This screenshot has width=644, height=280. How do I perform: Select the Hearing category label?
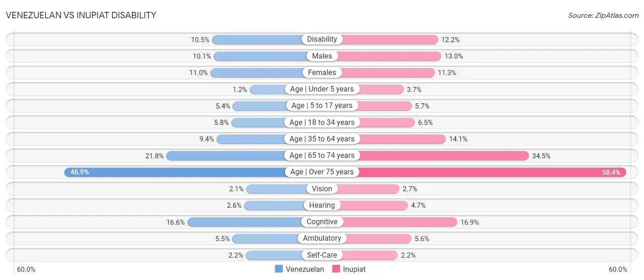coord(322,205)
